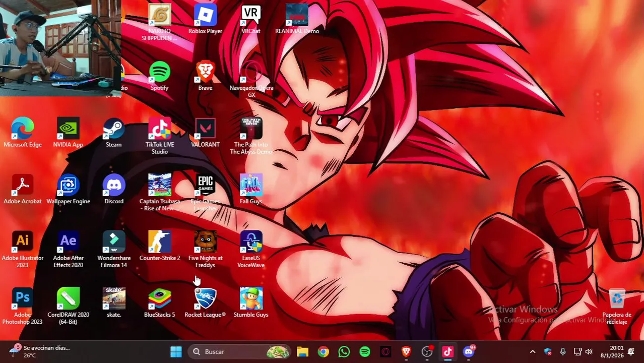
Task: Select the NARUTO SHIPPUDEN desktop shortcut
Action: point(159,23)
